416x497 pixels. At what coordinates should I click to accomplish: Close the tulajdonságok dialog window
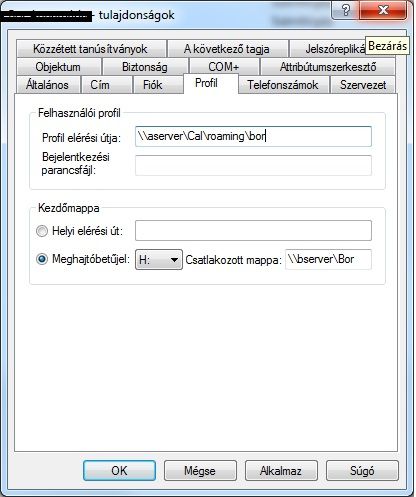click(383, 10)
